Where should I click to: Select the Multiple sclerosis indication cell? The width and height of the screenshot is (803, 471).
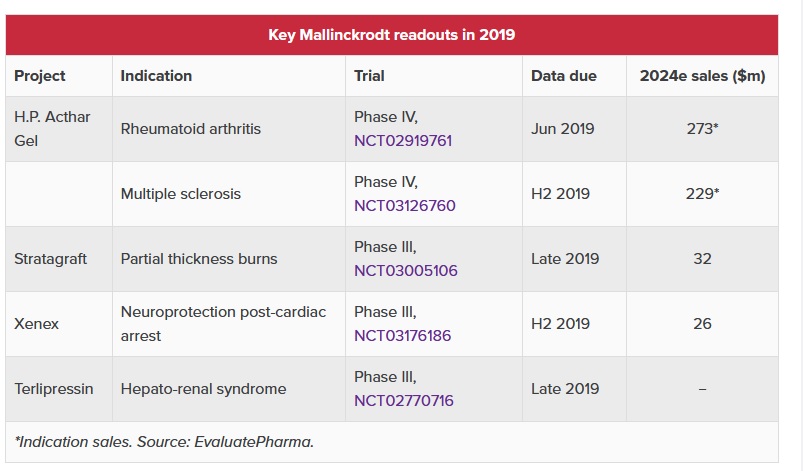(180, 194)
